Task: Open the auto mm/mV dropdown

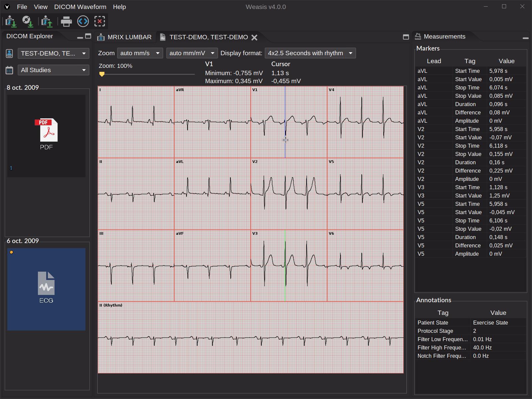Action: [192, 53]
